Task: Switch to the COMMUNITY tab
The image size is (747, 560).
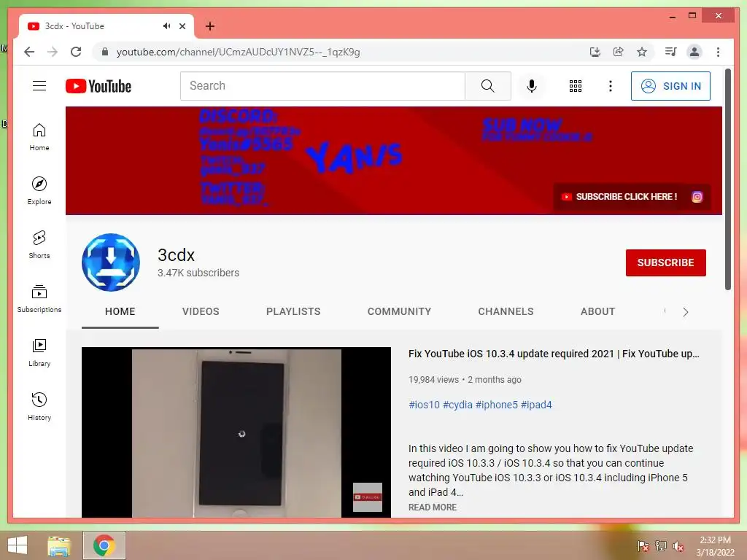Action: (399, 311)
